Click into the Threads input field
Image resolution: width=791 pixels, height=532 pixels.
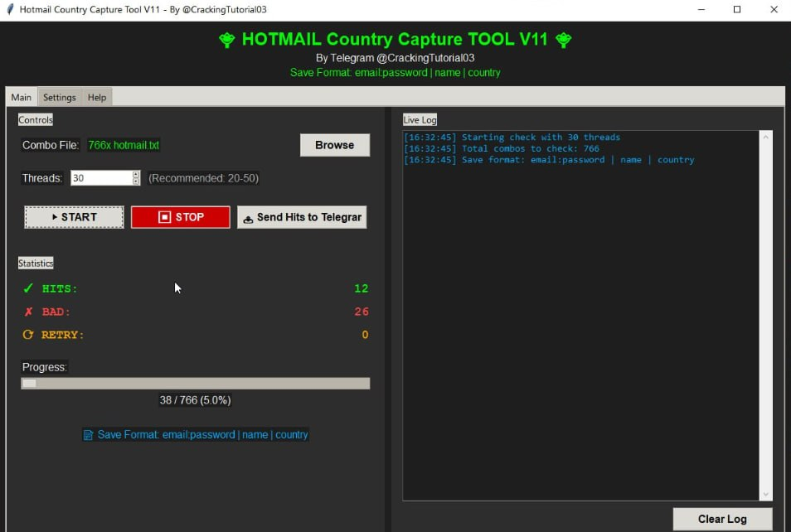[101, 178]
